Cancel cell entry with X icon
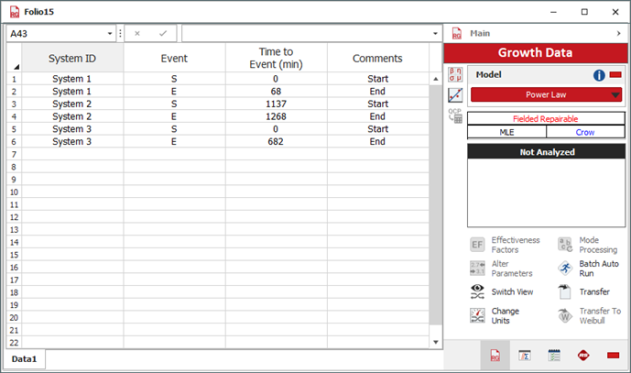This screenshot has width=631, height=373. pyautogui.click(x=137, y=33)
